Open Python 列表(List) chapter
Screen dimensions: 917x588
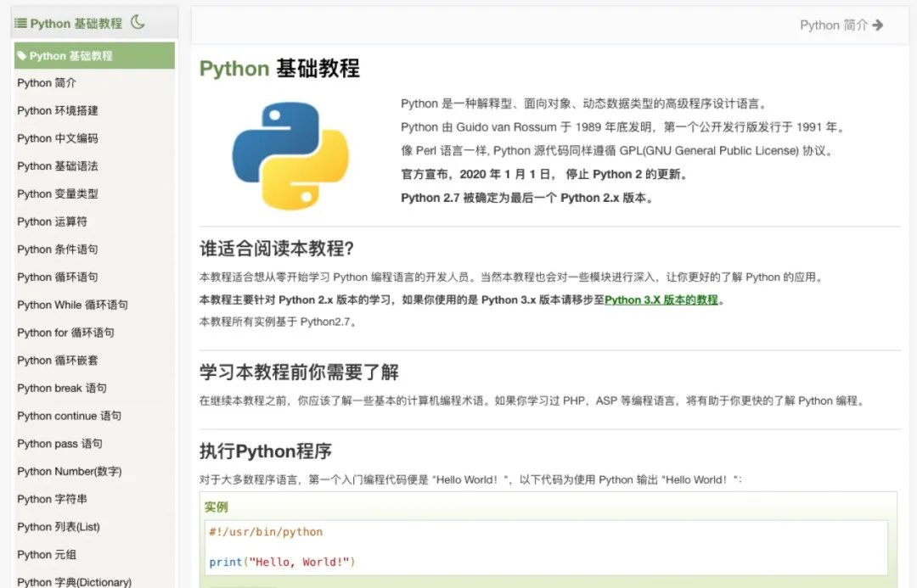(59, 527)
